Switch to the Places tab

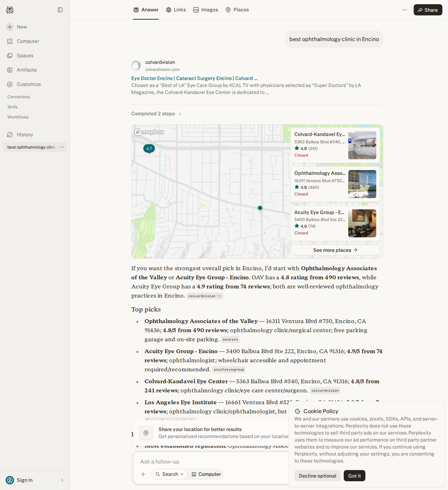(237, 10)
